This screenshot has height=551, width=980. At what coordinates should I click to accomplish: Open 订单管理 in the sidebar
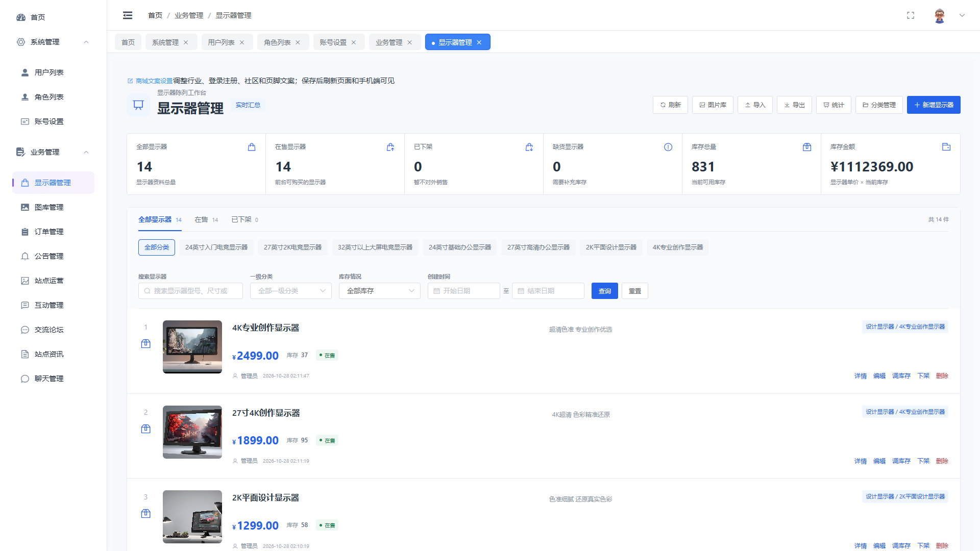53,232
